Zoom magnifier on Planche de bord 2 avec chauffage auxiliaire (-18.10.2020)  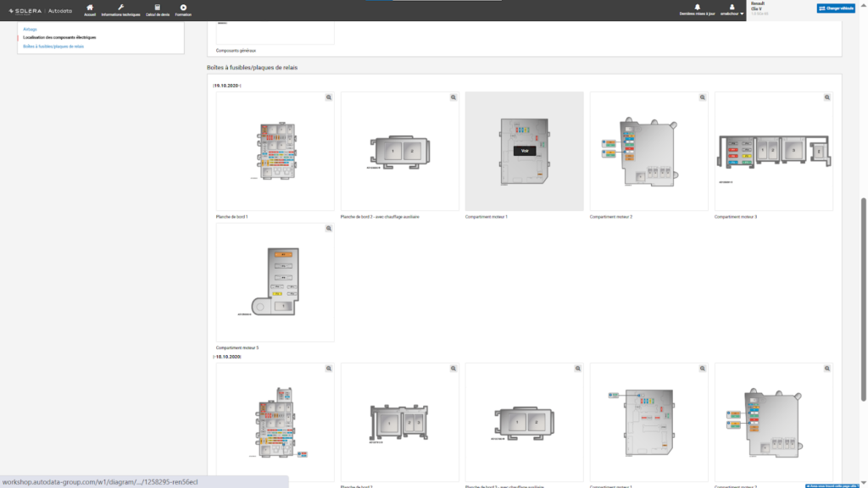[x=578, y=369]
